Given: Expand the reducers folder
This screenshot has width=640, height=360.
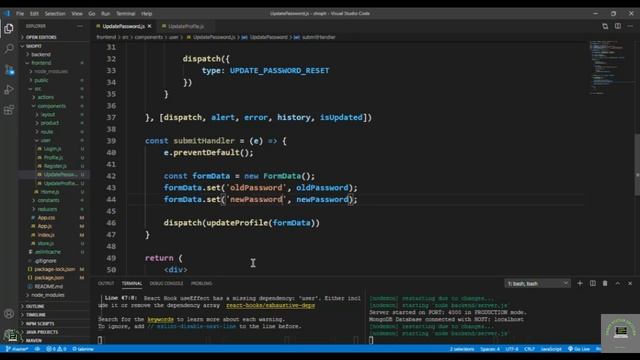Looking at the screenshot, I should (47, 209).
